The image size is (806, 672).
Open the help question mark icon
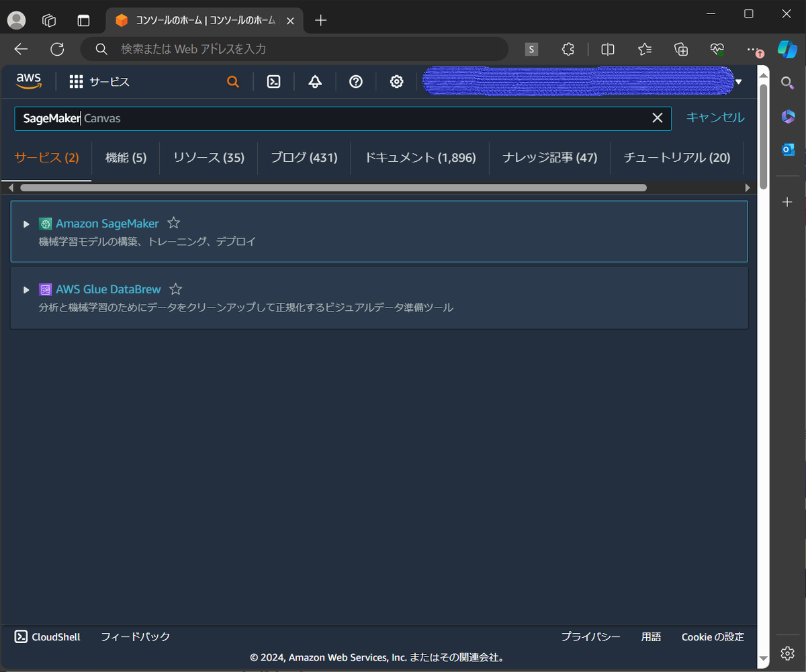(x=356, y=82)
